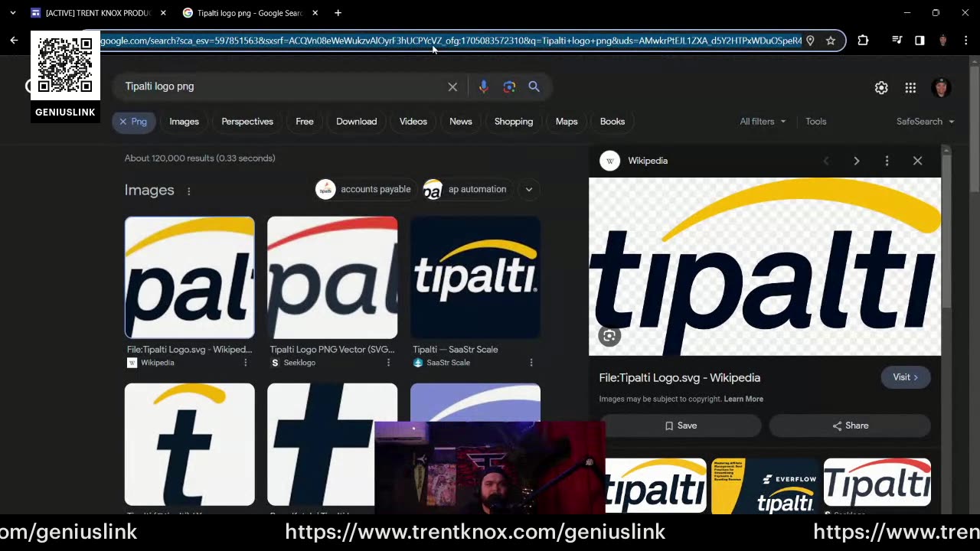Open the Google apps grid
The height and width of the screenshot is (551, 980).
pyautogui.click(x=910, y=88)
